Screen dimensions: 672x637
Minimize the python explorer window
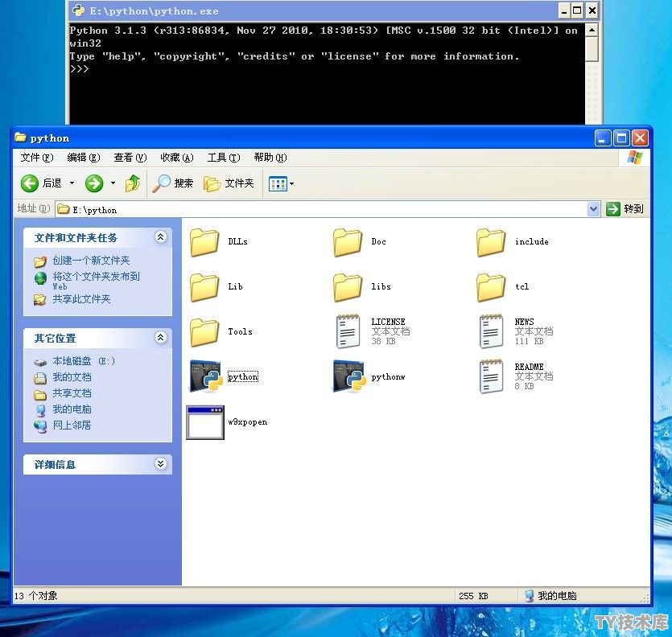[x=603, y=138]
